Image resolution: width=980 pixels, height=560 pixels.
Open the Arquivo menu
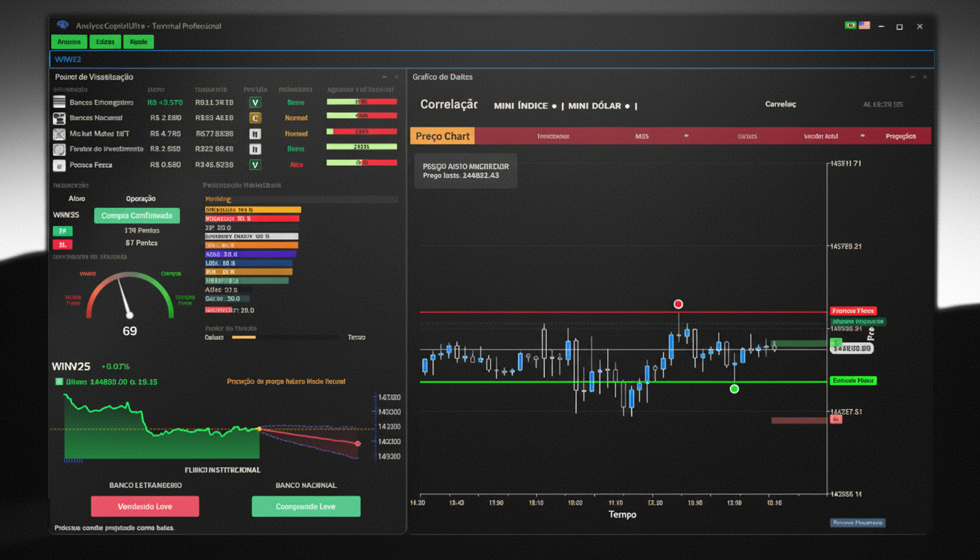tap(69, 42)
